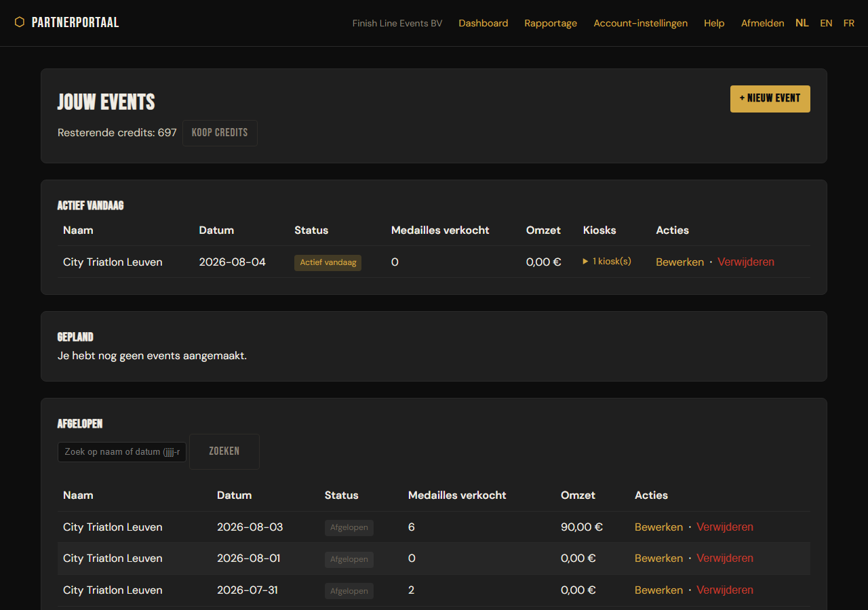868x610 pixels.
Task: Click the date cell 2026-08-04
Action: (x=233, y=262)
